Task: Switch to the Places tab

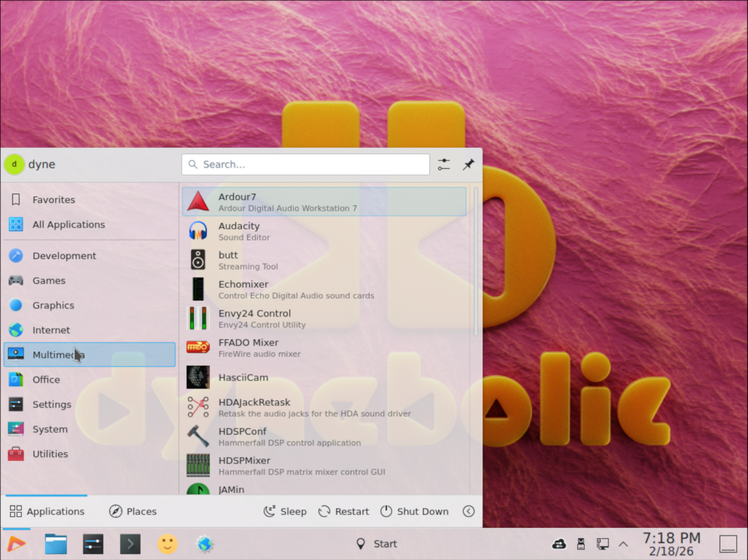Action: [133, 511]
